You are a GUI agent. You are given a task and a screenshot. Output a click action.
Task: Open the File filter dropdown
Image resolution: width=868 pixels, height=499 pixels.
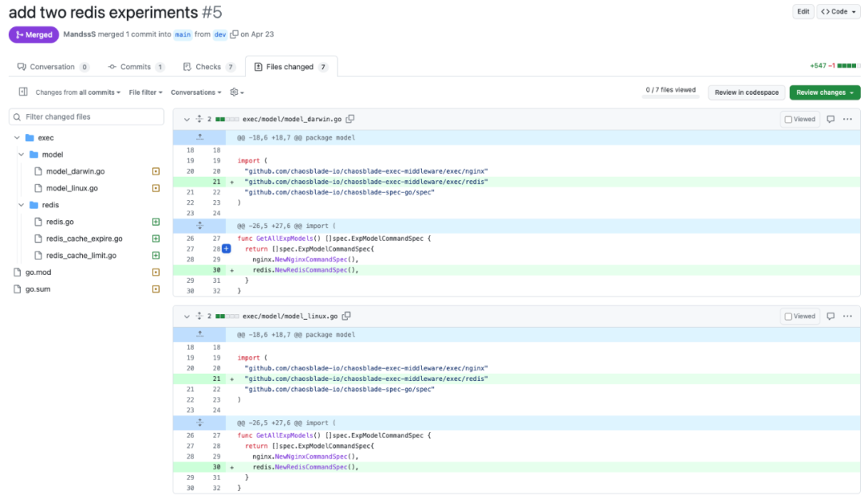[x=145, y=92]
